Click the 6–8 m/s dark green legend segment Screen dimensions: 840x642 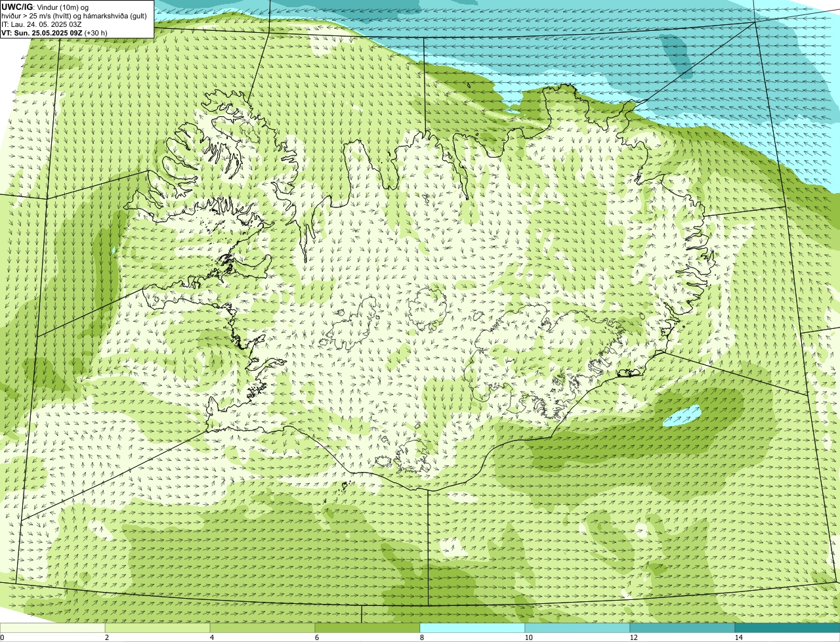click(367, 628)
